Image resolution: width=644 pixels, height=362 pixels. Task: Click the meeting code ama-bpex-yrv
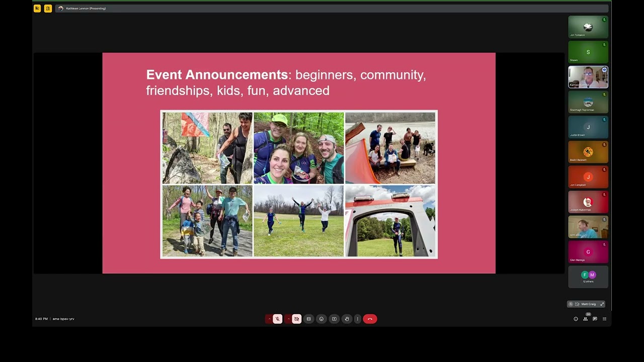click(63, 319)
